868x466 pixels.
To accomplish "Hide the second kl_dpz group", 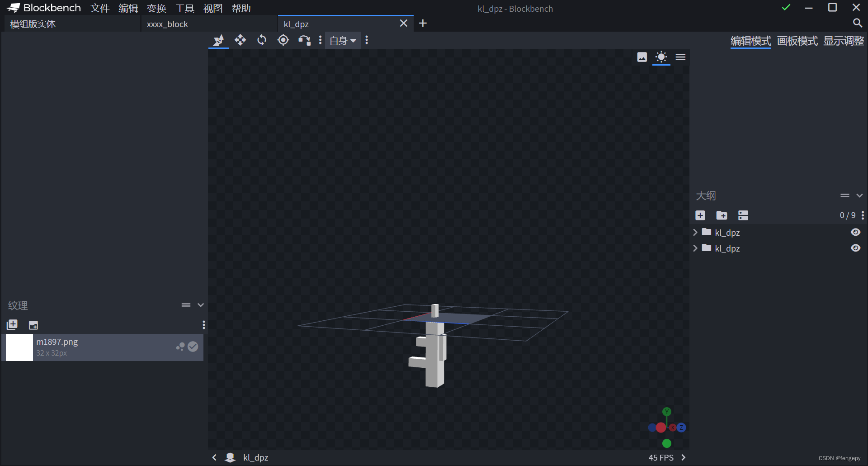I will 855,248.
